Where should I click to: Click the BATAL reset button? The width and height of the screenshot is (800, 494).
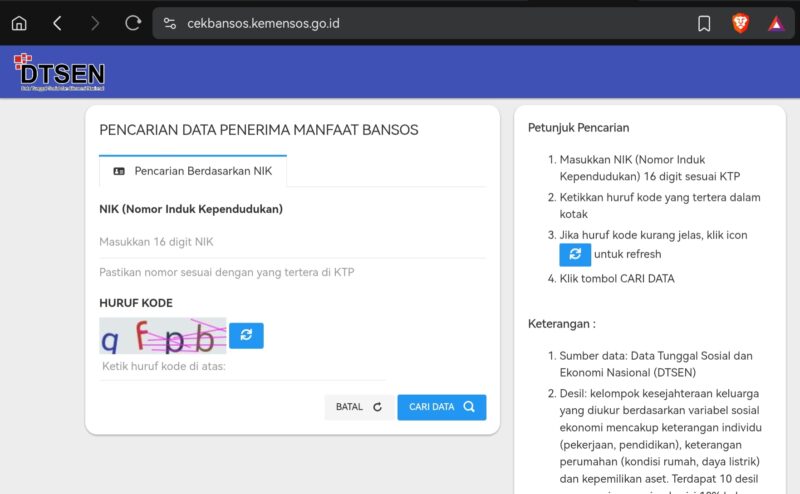(x=359, y=407)
